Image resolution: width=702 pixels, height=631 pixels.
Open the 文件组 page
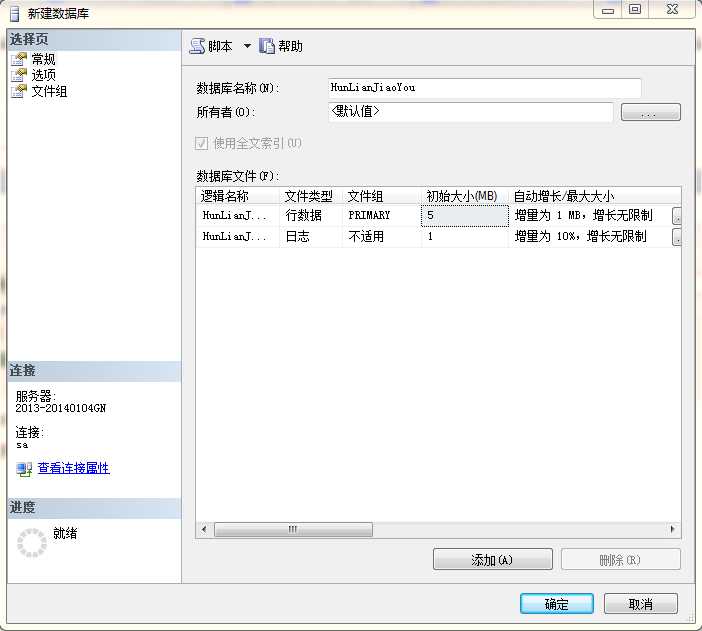tap(49, 91)
